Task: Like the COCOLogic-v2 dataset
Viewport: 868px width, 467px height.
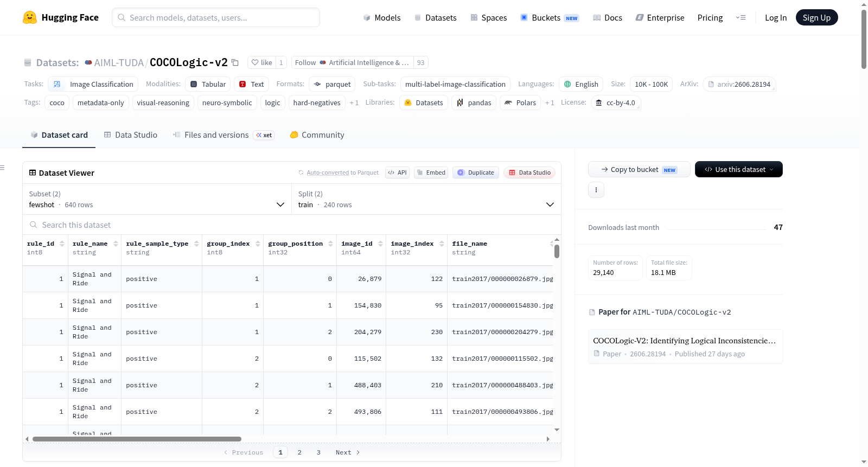Action: pyautogui.click(x=261, y=62)
